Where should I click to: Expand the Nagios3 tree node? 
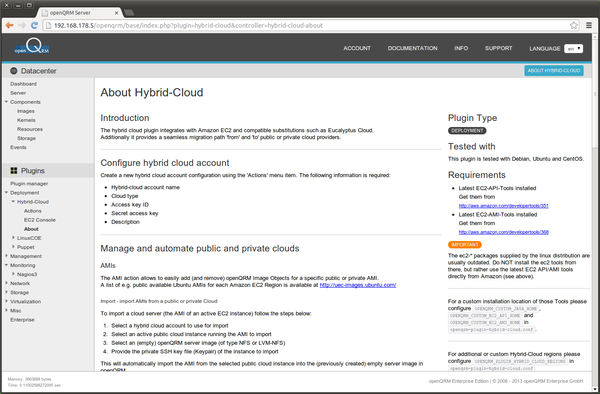coord(13,274)
